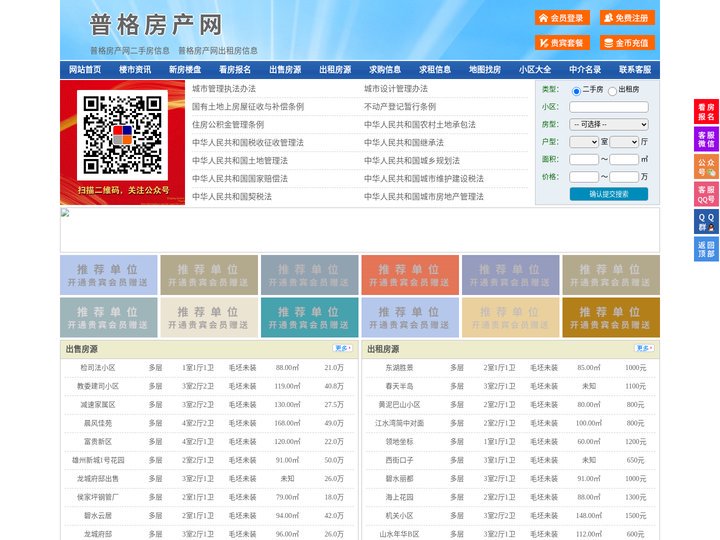The width and height of the screenshot is (720, 540).
Task: Click the 确认提交搜索 search button
Action: [x=609, y=194]
